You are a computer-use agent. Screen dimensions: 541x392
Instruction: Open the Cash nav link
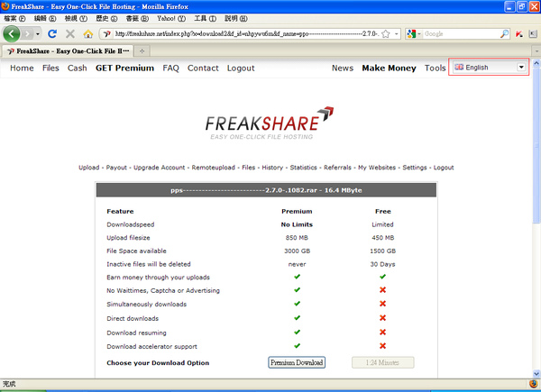coord(78,68)
